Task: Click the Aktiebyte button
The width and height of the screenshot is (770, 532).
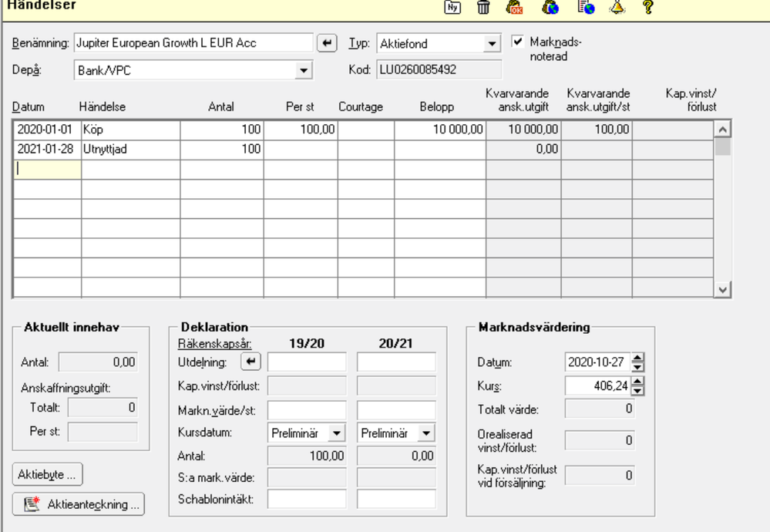Action: tap(46, 475)
